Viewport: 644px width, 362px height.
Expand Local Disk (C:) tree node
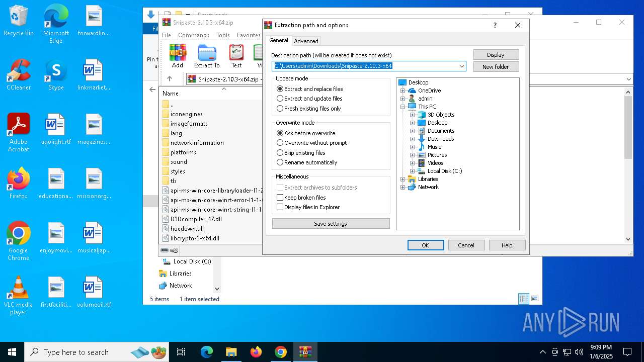pyautogui.click(x=412, y=171)
